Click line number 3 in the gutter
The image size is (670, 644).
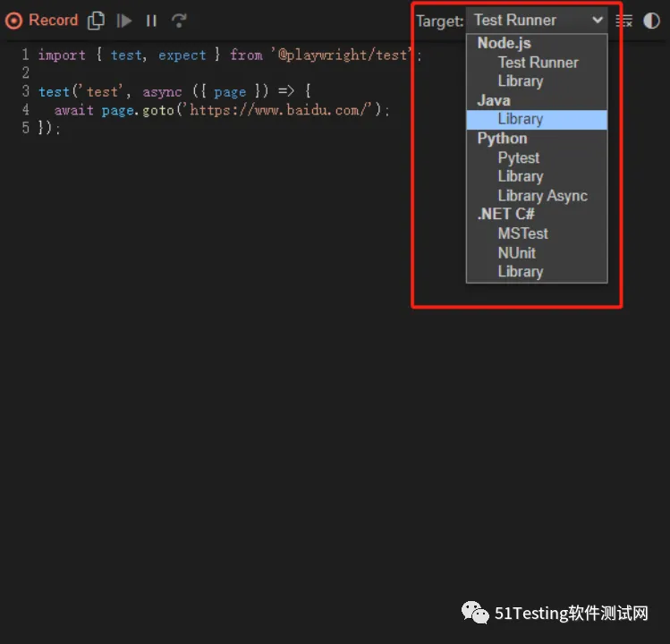pos(26,92)
